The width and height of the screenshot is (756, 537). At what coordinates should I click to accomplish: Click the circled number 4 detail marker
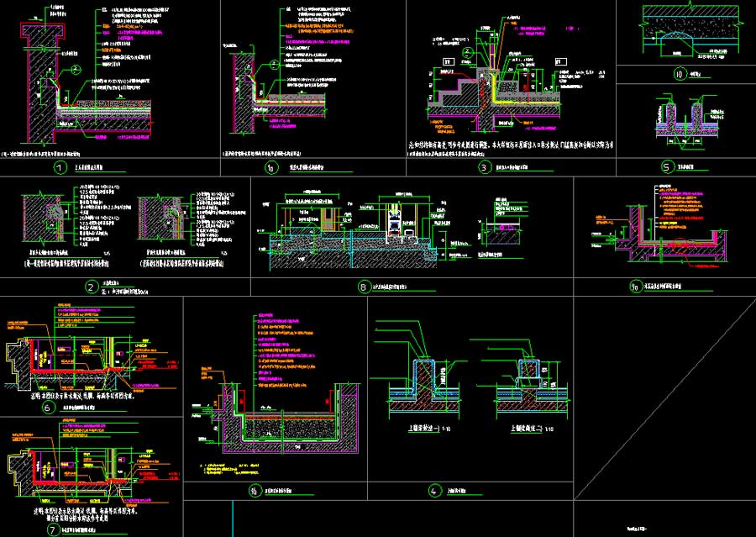[x=434, y=491]
